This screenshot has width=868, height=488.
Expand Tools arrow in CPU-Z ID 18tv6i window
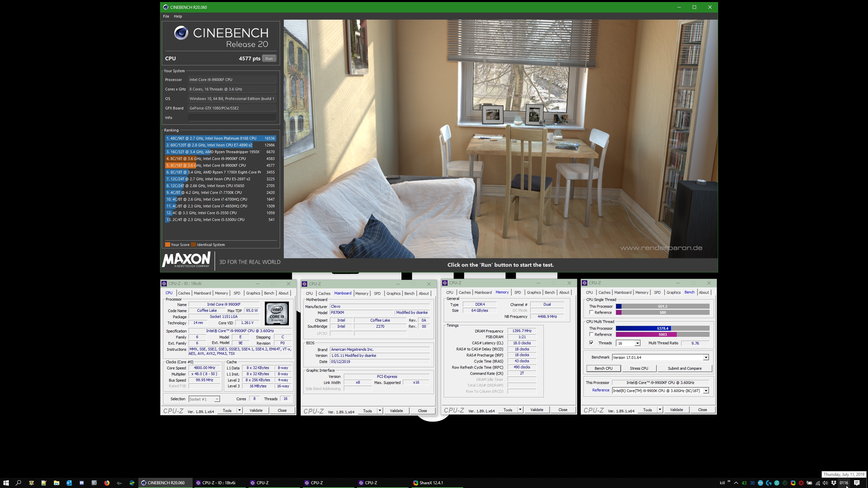pyautogui.click(x=239, y=410)
